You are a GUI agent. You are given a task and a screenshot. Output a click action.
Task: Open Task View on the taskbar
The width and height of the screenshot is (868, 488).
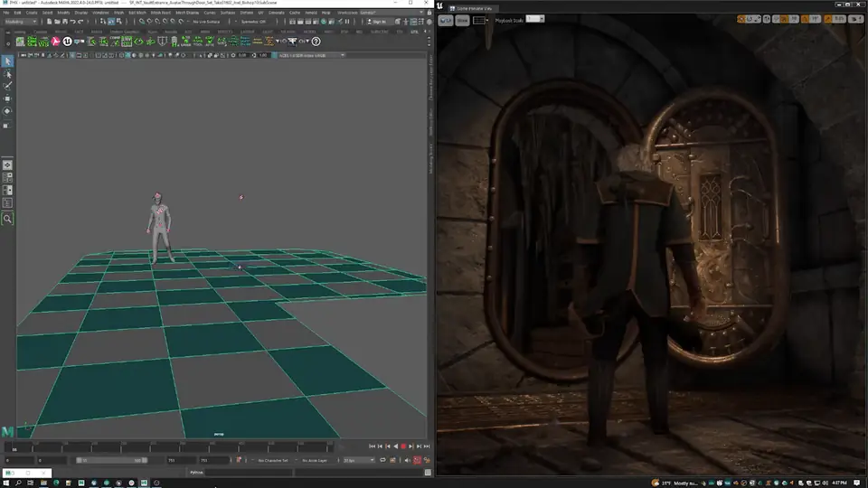[31, 483]
